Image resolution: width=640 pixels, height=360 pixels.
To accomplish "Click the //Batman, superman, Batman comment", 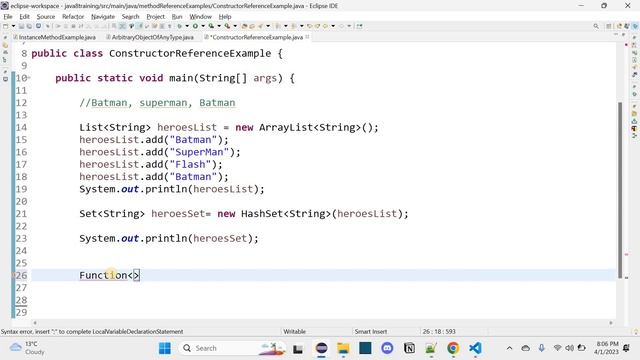I will pos(157,103).
